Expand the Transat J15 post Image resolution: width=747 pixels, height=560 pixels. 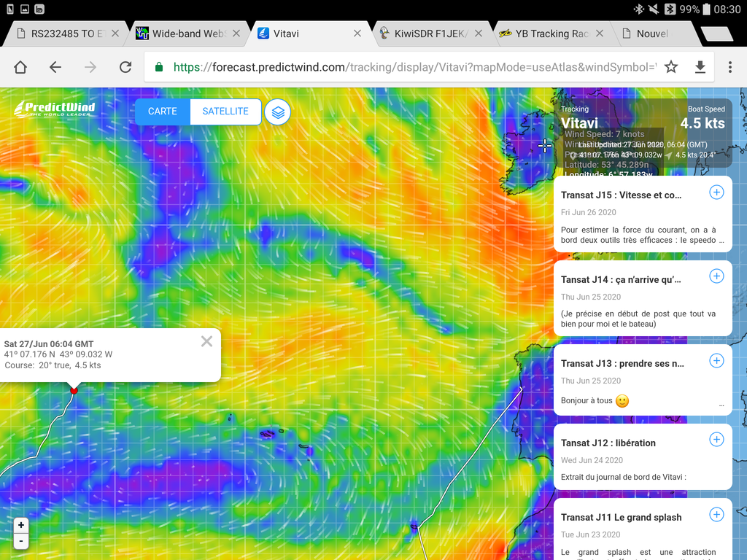click(x=716, y=192)
